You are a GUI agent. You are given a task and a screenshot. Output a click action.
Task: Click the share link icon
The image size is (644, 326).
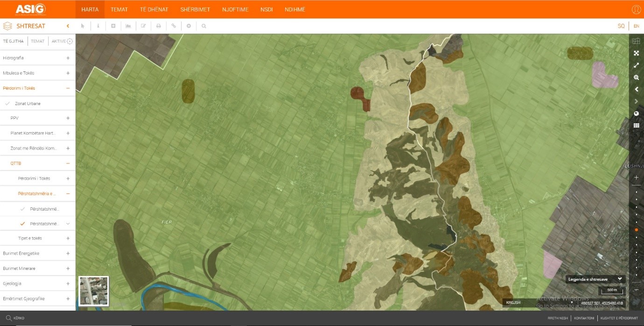tap(174, 26)
